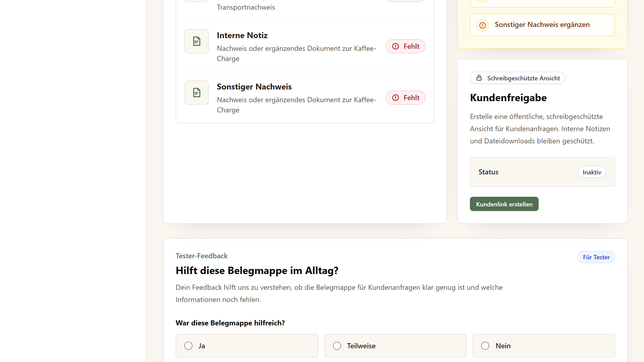Click the Inaktiv status badge

tap(592, 172)
